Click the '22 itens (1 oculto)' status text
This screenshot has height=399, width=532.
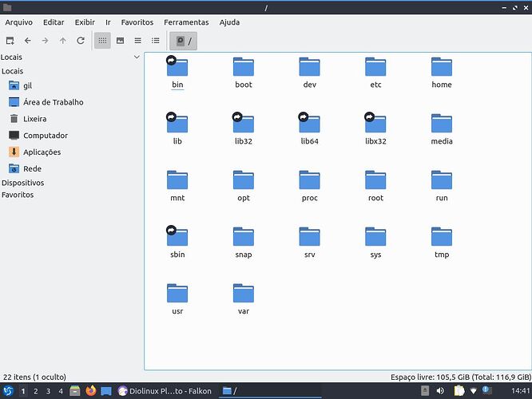pos(34,377)
